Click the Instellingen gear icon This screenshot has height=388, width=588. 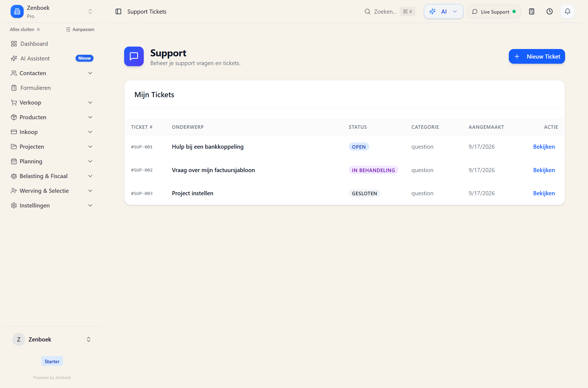pyautogui.click(x=14, y=206)
